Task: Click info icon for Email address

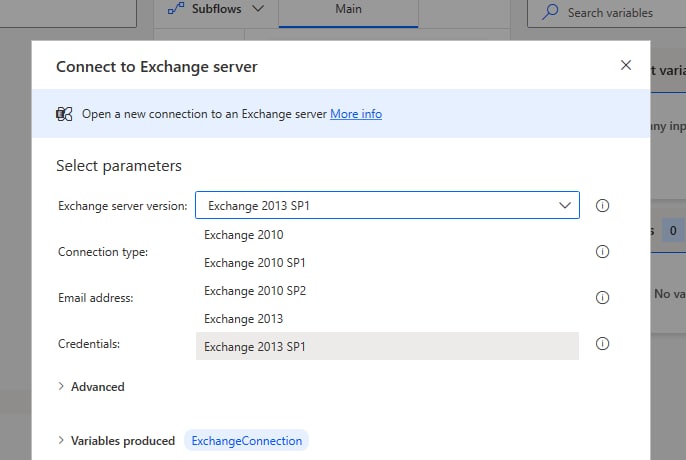Action: click(602, 298)
